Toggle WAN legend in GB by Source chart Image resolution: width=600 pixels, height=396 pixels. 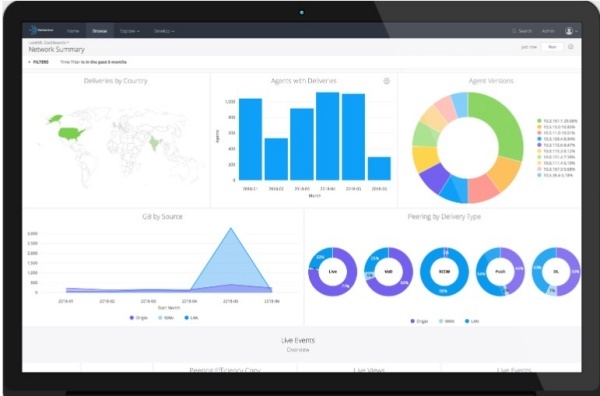click(x=166, y=318)
